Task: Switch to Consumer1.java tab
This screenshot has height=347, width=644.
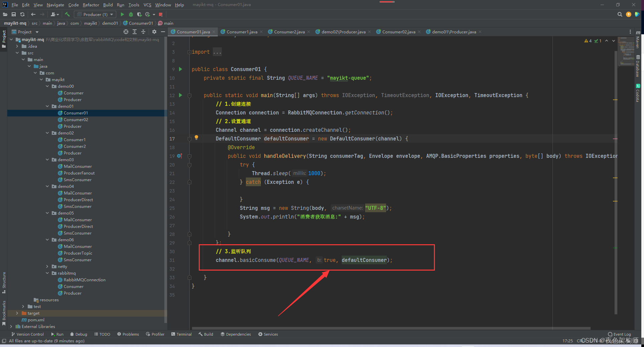Action: coord(242,32)
